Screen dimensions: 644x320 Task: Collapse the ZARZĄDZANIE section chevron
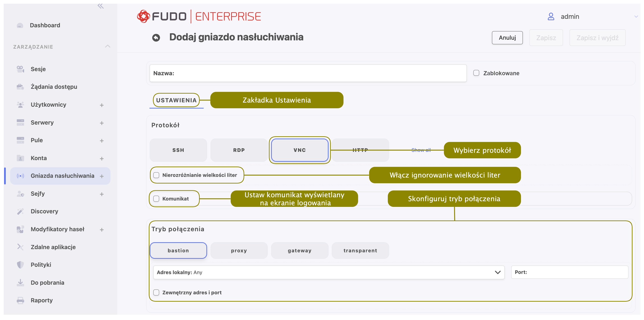(107, 47)
